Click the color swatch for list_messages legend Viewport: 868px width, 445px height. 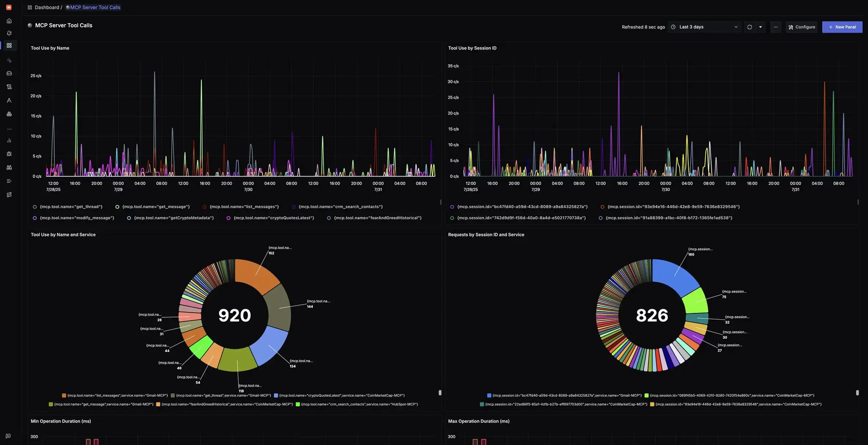[204, 207]
